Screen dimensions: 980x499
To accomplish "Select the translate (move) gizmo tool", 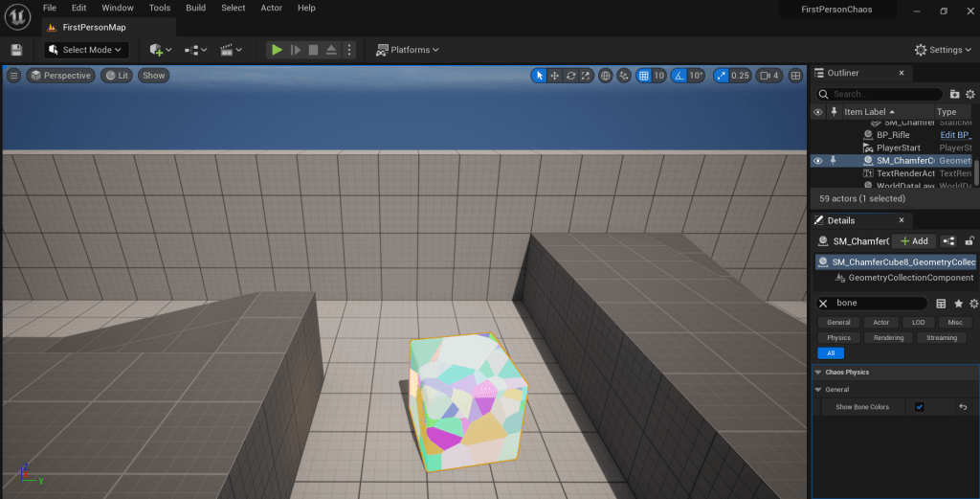I will tap(555, 76).
